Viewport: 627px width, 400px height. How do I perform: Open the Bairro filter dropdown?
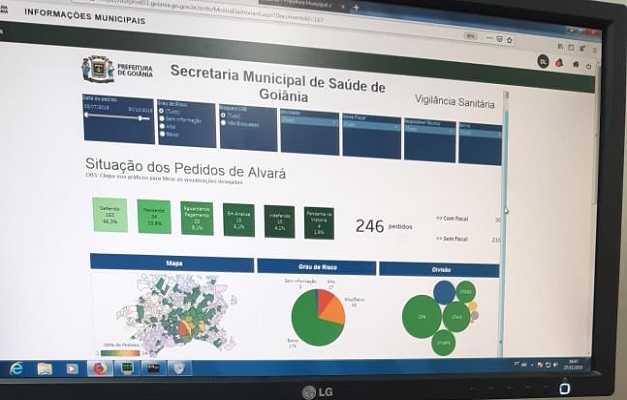(480, 133)
